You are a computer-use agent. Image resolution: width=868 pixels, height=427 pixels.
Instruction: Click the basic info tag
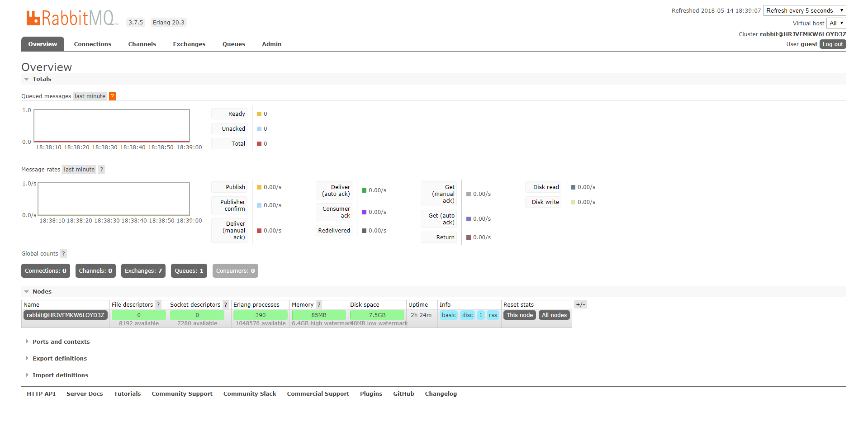[x=449, y=315]
